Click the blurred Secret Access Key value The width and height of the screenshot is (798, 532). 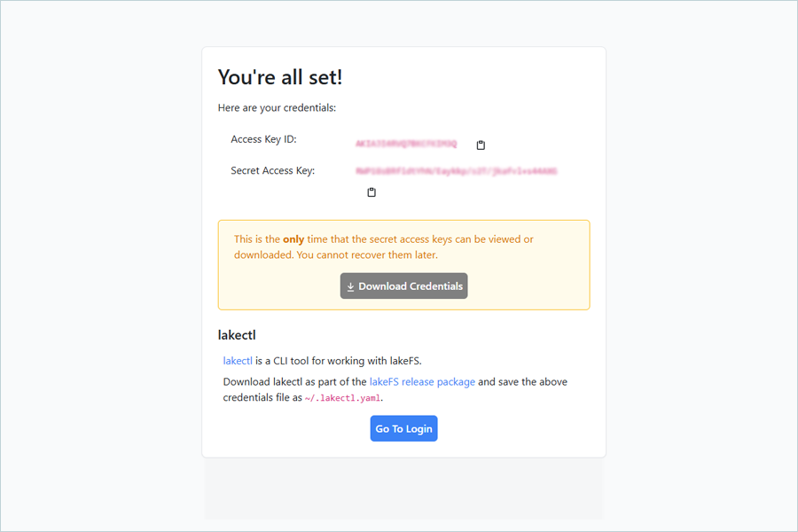coord(456,171)
